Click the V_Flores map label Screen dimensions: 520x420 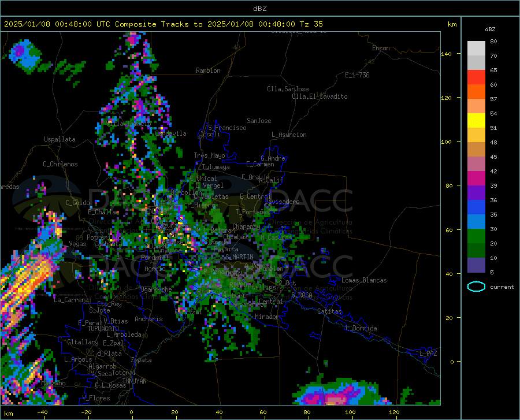pyautogui.click(x=96, y=398)
